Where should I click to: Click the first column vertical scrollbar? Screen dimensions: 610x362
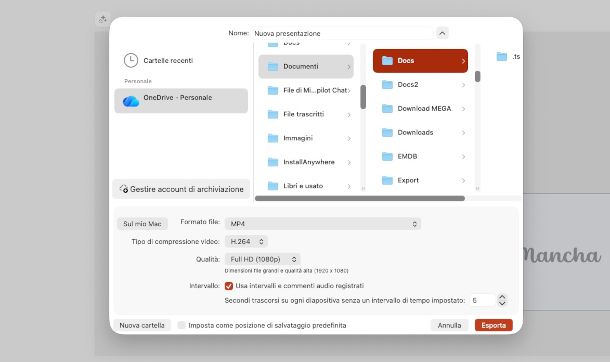pyautogui.click(x=363, y=97)
